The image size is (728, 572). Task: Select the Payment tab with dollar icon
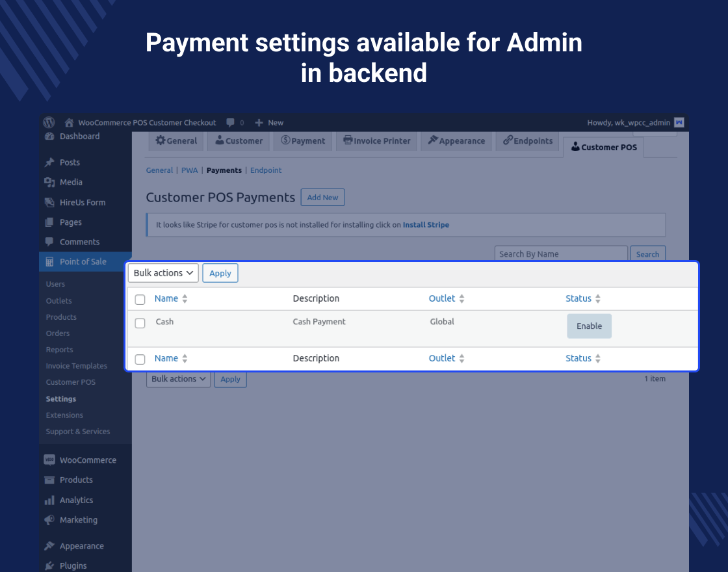(302, 140)
